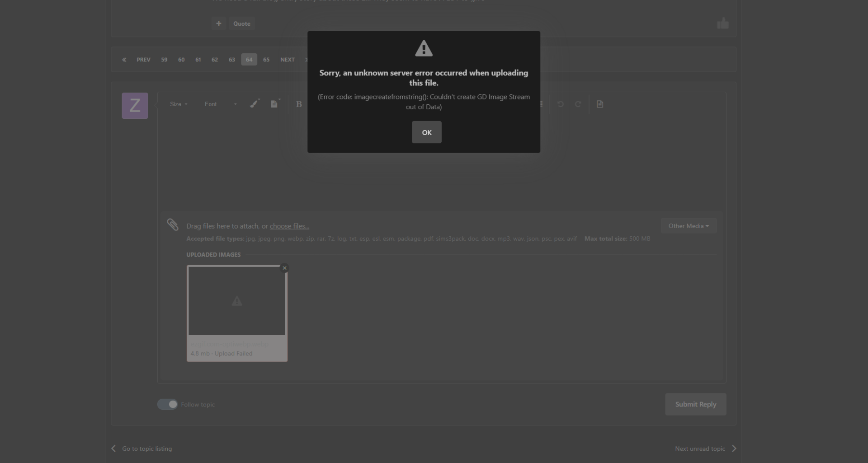
Task: Click OK to dismiss the upload error
Action: (x=426, y=132)
